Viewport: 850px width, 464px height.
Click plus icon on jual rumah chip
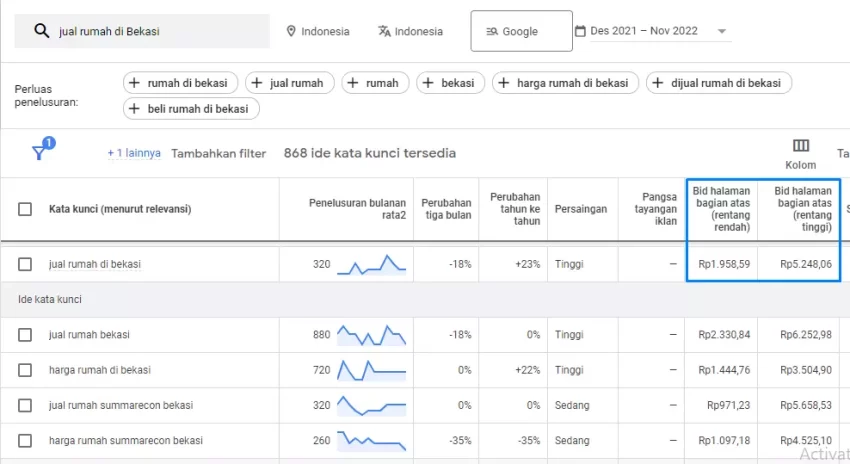click(x=257, y=83)
